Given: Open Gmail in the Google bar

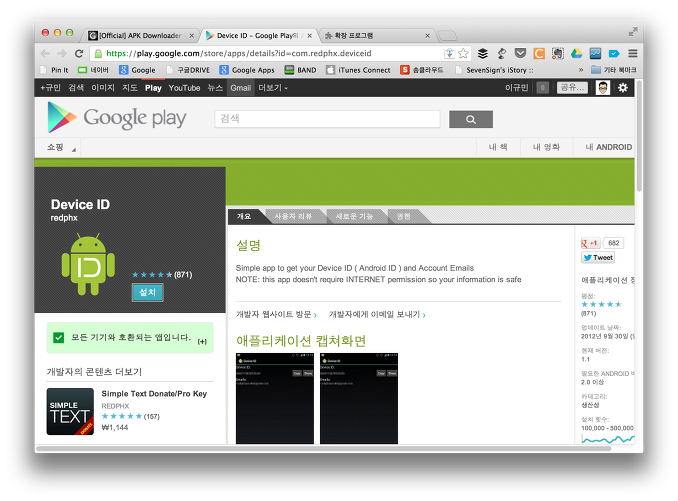Looking at the screenshot, I should pyautogui.click(x=240, y=88).
